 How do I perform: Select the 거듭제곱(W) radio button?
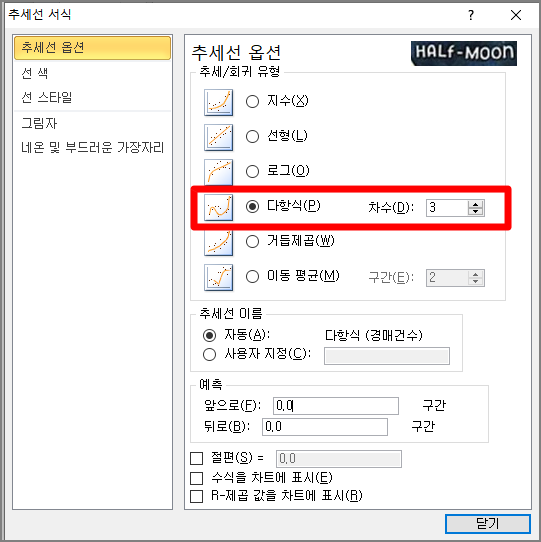pos(252,242)
